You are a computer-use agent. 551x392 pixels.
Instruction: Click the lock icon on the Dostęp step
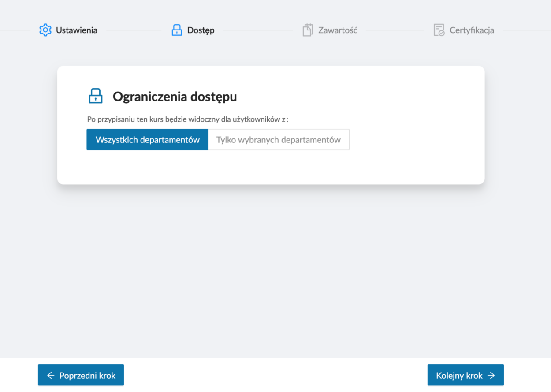pos(176,30)
